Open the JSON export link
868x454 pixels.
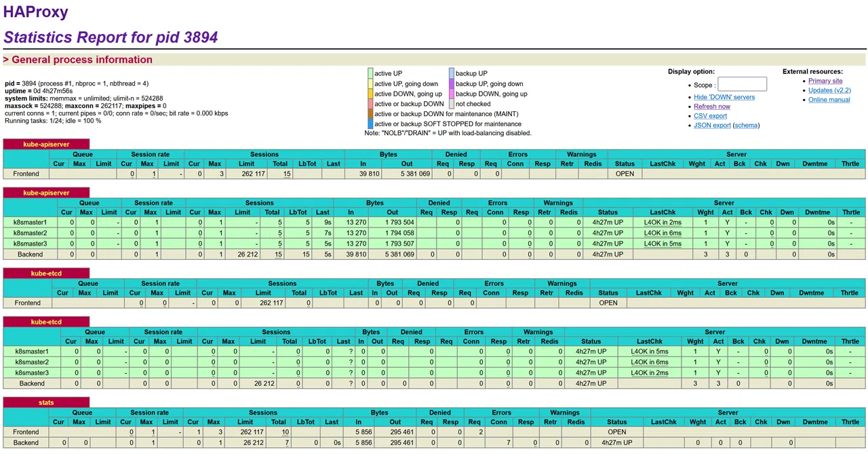(712, 126)
